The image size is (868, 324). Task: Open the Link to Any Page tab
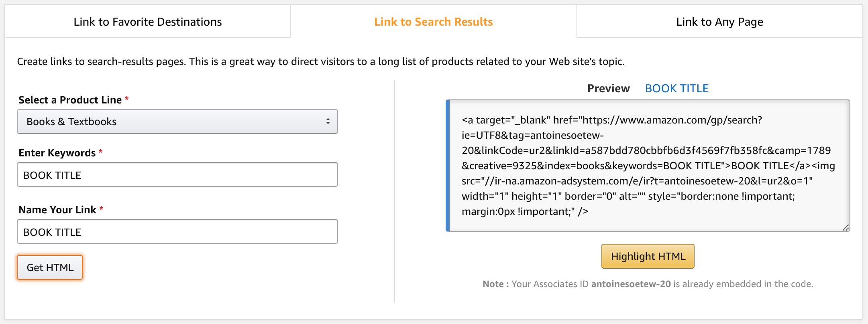(719, 22)
